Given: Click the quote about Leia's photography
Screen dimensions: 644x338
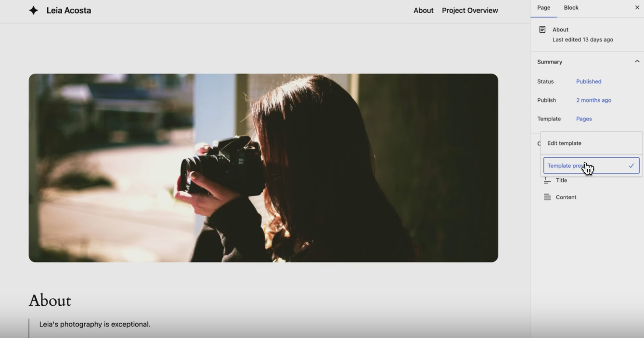Looking at the screenshot, I should pos(94,324).
